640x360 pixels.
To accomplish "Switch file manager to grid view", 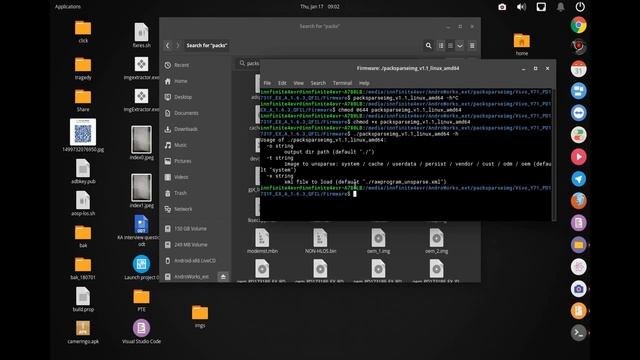I will 441,46.
